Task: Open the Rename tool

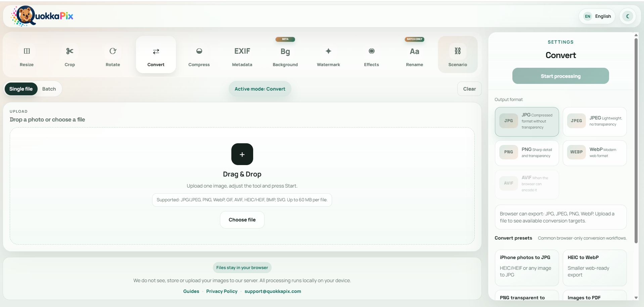Action: [x=414, y=55]
